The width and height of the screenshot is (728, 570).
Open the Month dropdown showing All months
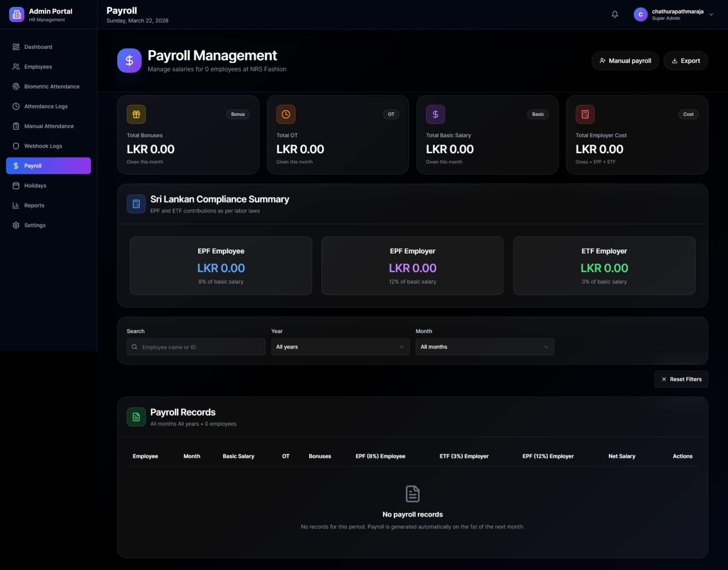click(x=484, y=347)
